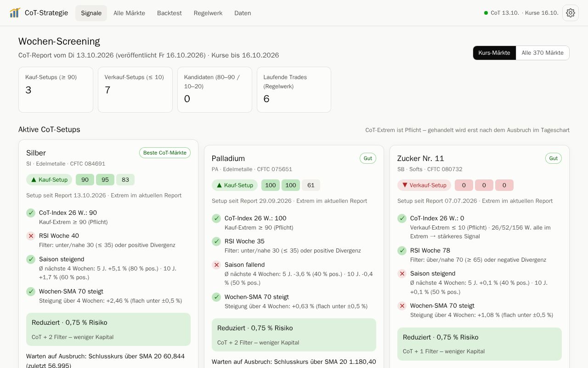Screen dimensions: 588x368
Task: Click the Silber card heading
Action: click(36, 153)
